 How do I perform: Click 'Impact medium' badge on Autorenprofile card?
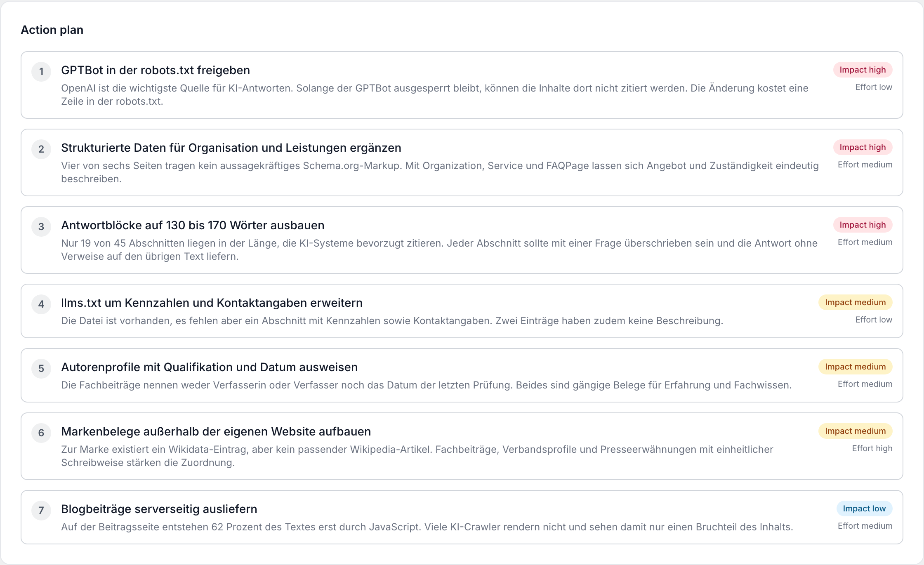[855, 367]
